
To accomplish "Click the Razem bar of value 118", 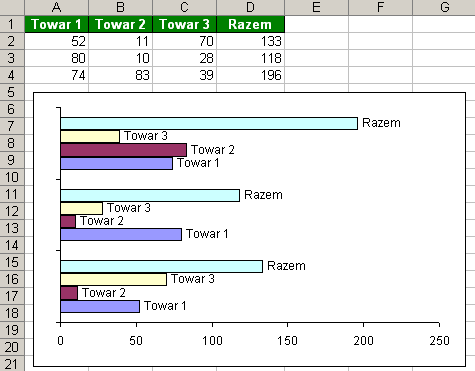I will coord(150,195).
